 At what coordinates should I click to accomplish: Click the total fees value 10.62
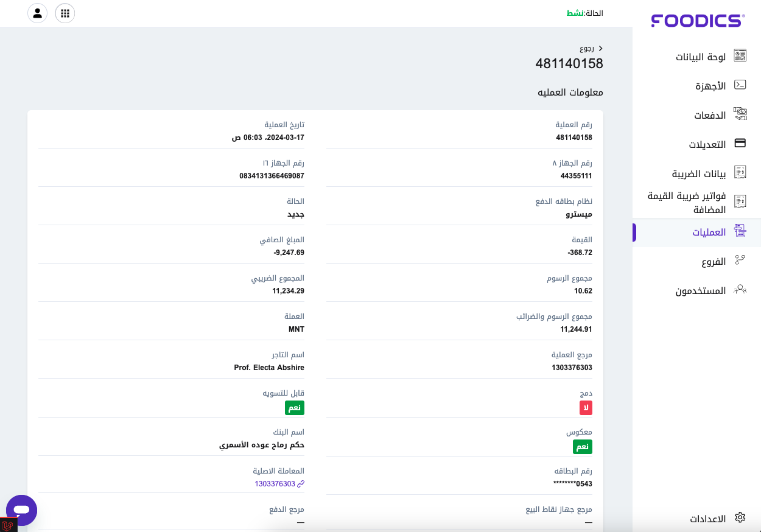[x=583, y=291]
